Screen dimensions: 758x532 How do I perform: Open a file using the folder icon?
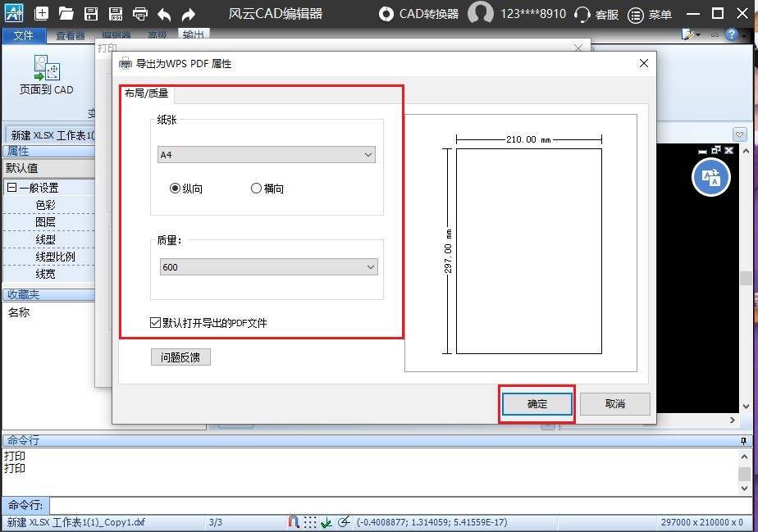(66, 14)
